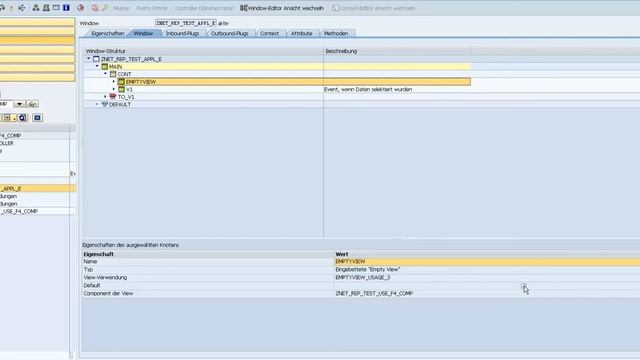640x360 pixels.
Task: Click the Muster toolbar button
Action: 121,8
